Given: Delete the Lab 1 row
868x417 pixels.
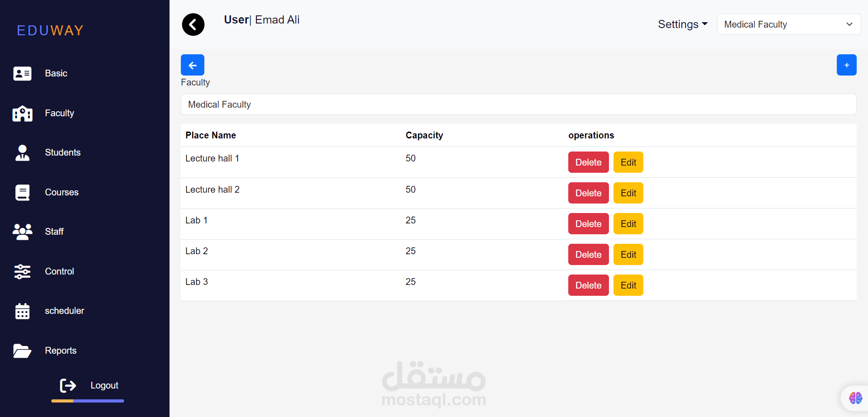Looking at the screenshot, I should [x=588, y=224].
